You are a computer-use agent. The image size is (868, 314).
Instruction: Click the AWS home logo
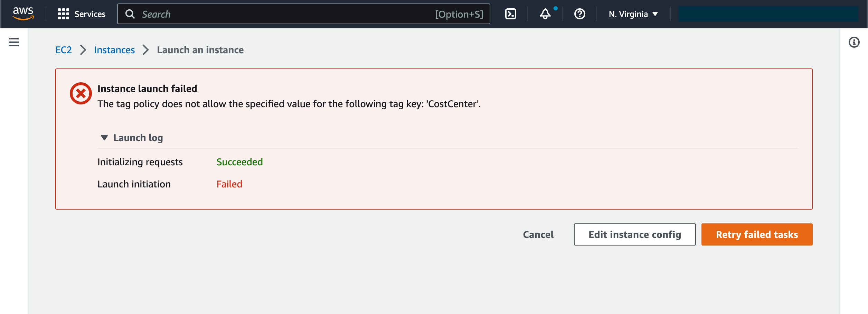pos(23,14)
